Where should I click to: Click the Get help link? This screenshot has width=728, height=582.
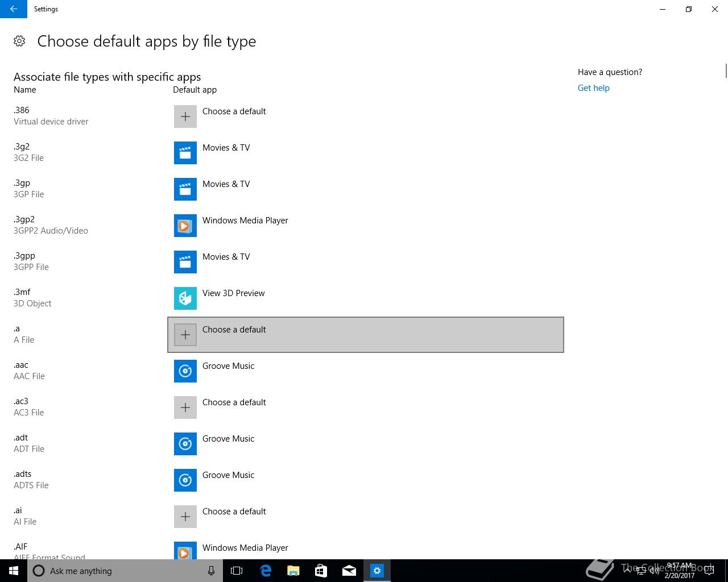(x=593, y=88)
